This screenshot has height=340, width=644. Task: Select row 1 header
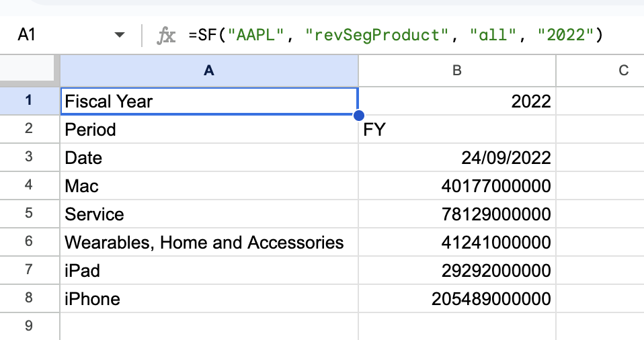[30, 101]
